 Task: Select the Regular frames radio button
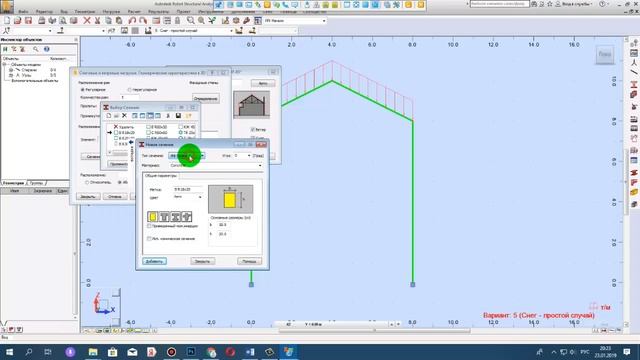click(x=82, y=89)
